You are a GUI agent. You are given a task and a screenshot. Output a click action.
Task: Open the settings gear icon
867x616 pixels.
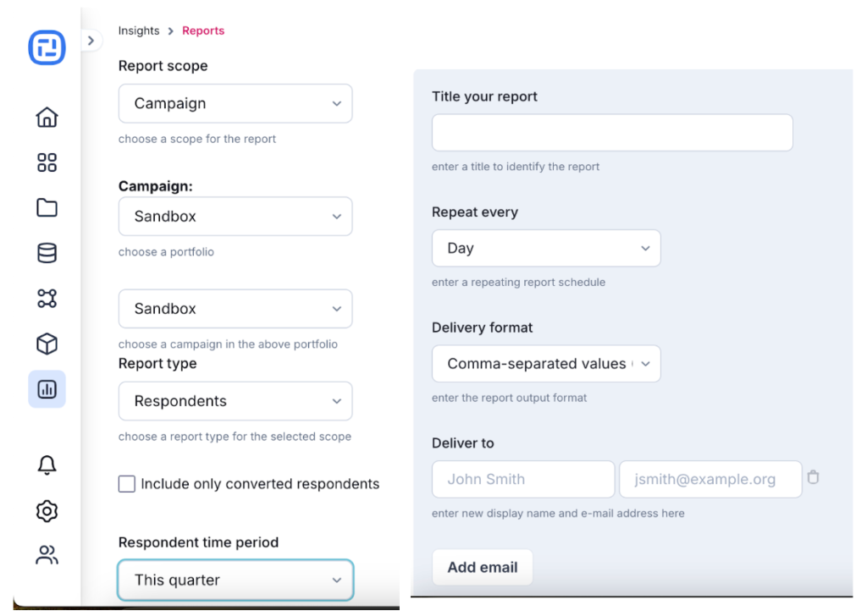pos(47,511)
